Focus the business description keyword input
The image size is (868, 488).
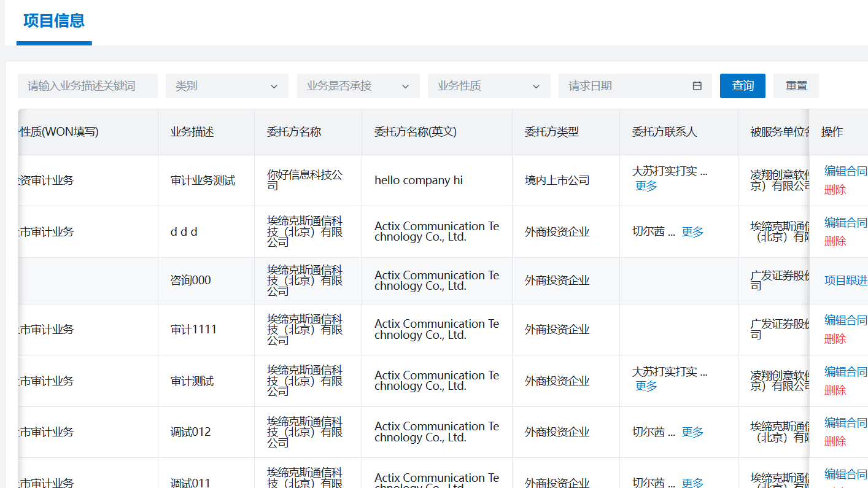pyautogui.click(x=88, y=86)
